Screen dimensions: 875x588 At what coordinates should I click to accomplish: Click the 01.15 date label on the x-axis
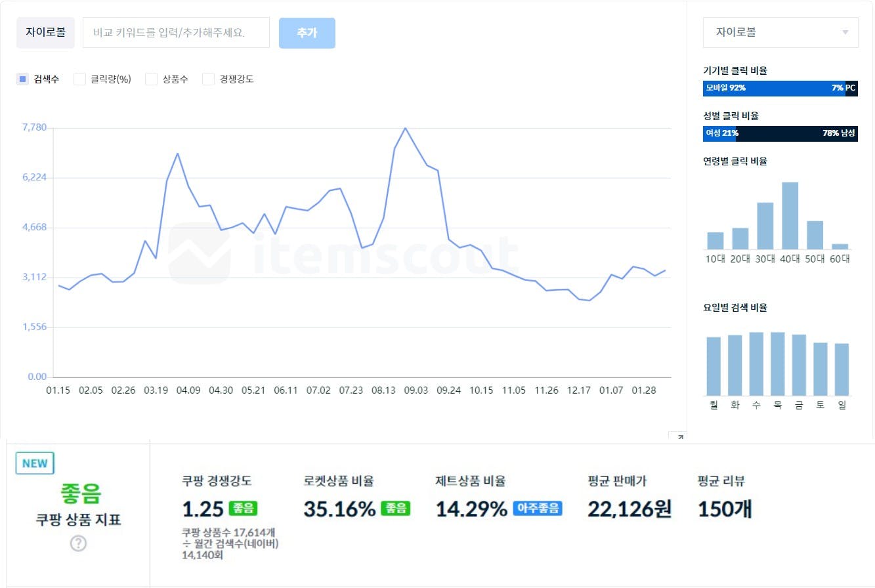(58, 390)
